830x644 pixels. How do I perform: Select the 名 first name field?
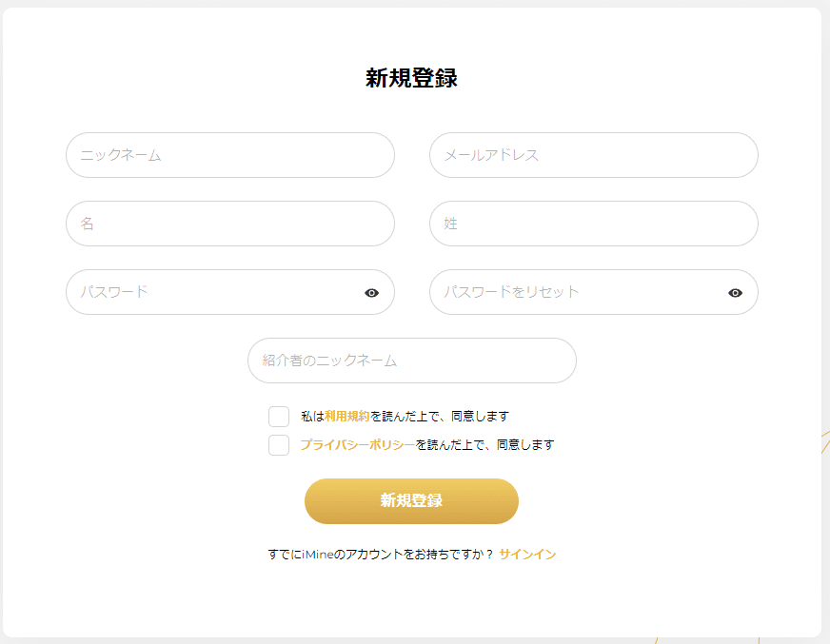coord(229,224)
